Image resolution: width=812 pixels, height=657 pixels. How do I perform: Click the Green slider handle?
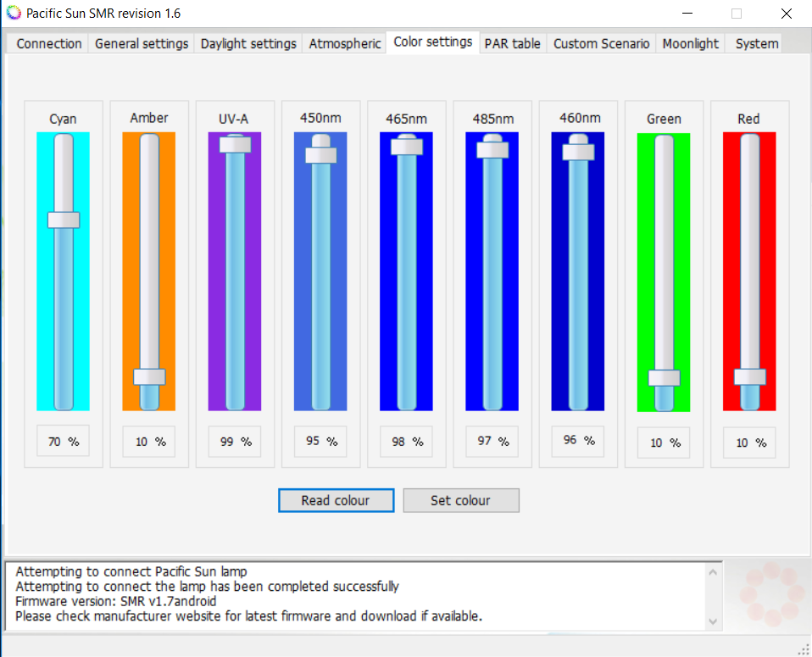(x=665, y=378)
